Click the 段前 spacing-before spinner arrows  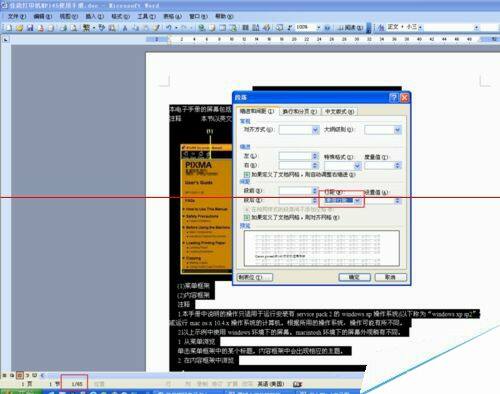point(315,191)
